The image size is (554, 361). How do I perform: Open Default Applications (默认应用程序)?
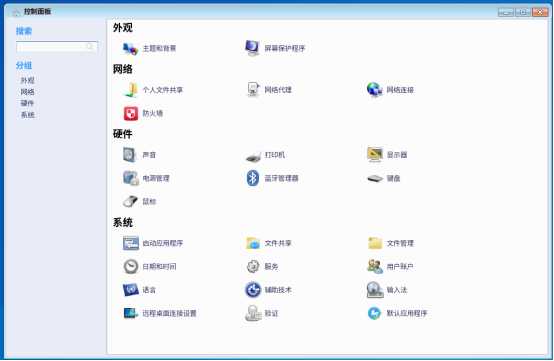point(397,313)
